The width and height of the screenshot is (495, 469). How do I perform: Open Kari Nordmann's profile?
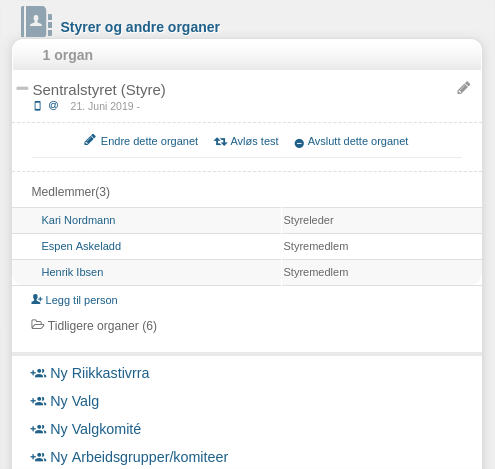coord(78,220)
